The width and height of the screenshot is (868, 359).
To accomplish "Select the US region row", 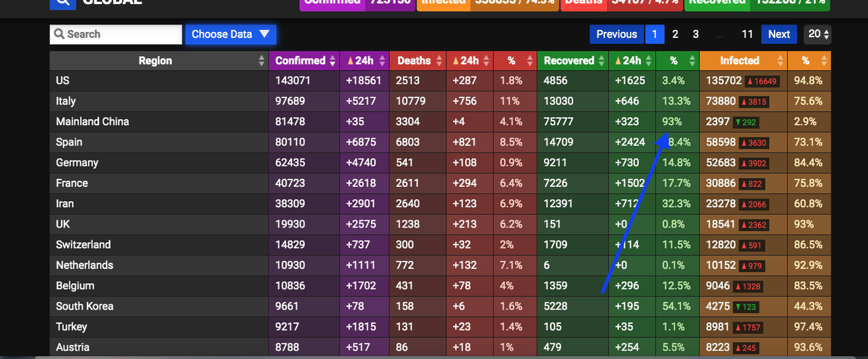I will pyautogui.click(x=440, y=81).
